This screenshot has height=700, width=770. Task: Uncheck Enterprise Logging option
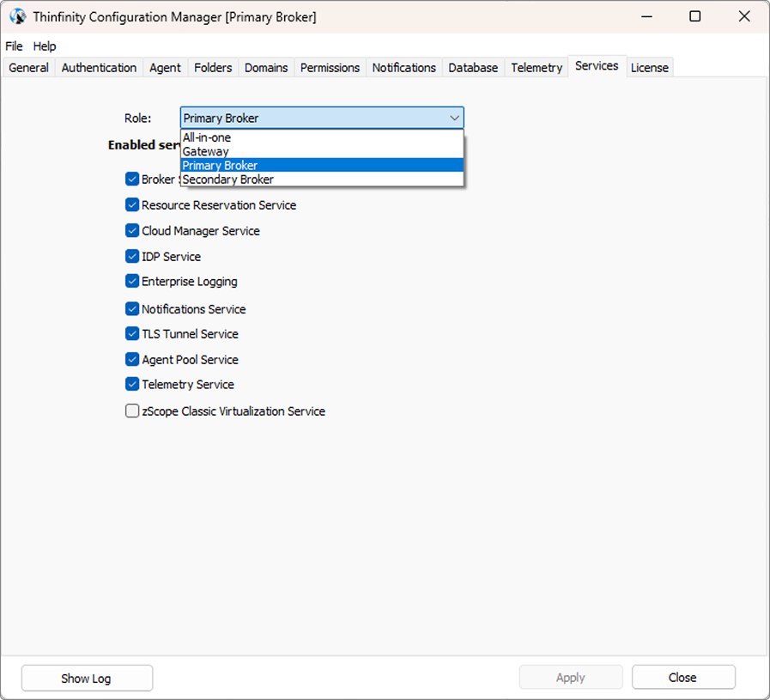(x=132, y=282)
